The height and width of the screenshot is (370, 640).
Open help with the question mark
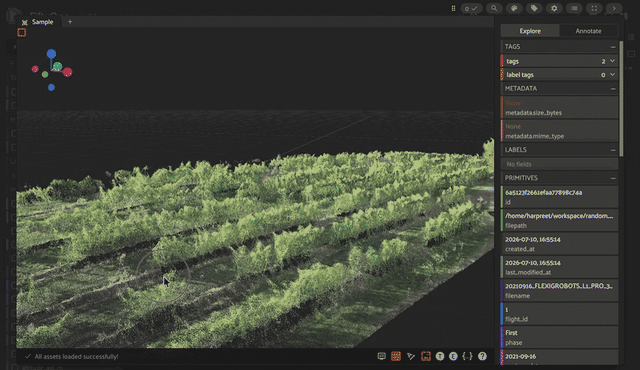coord(482,356)
